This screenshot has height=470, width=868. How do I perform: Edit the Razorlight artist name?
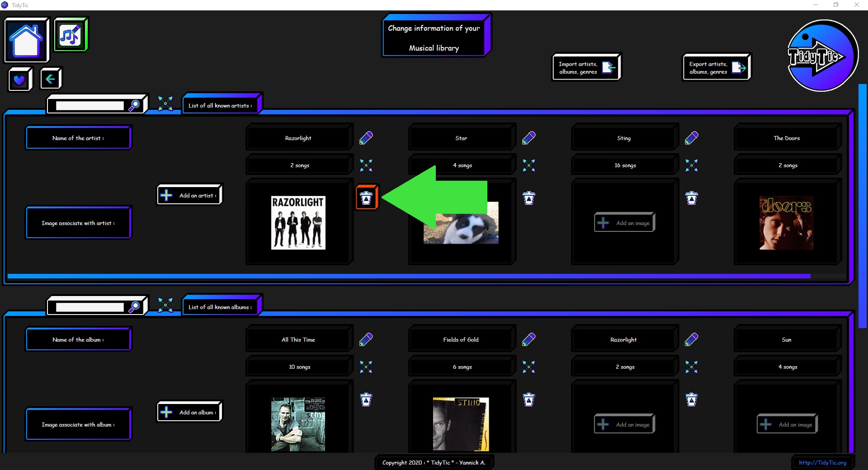point(366,138)
